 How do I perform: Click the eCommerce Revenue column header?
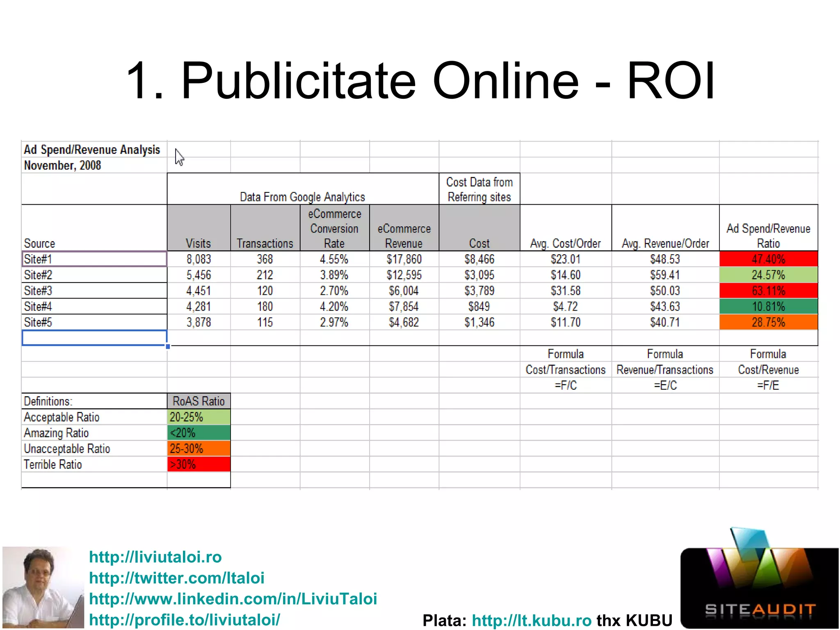404,228
